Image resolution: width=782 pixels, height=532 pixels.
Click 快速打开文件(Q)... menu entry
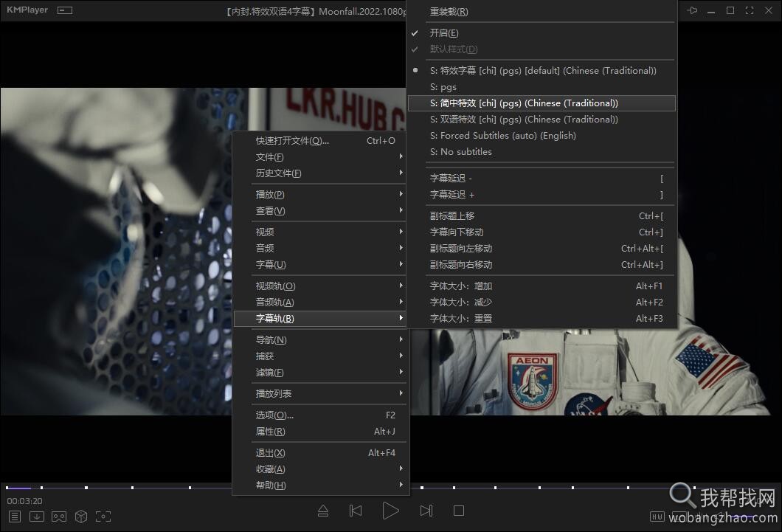(321, 141)
